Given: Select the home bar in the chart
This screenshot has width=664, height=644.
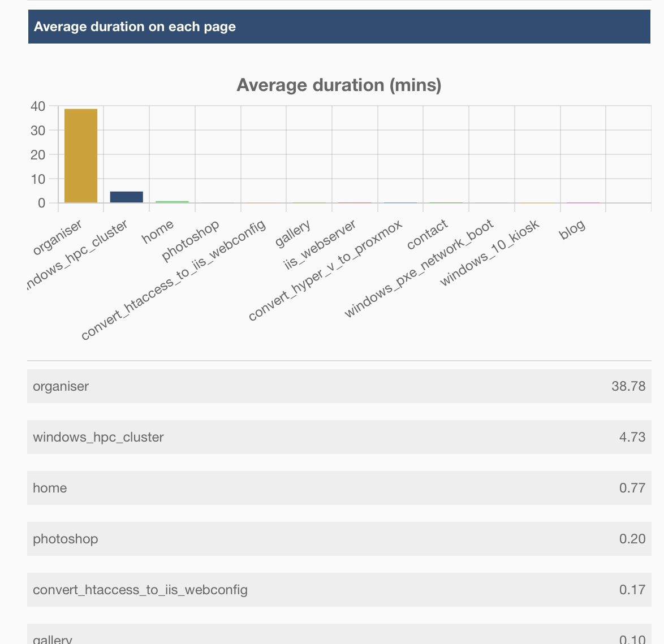Looking at the screenshot, I should [173, 201].
